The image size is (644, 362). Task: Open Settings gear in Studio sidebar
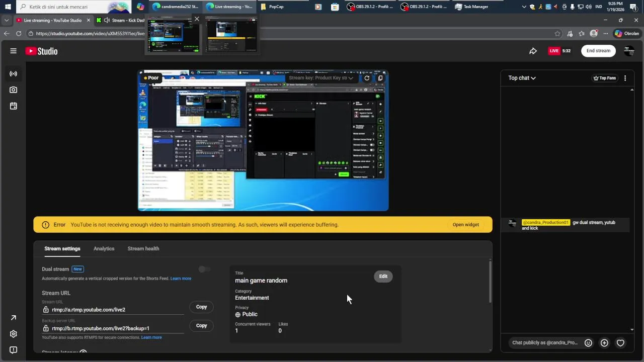(x=14, y=334)
